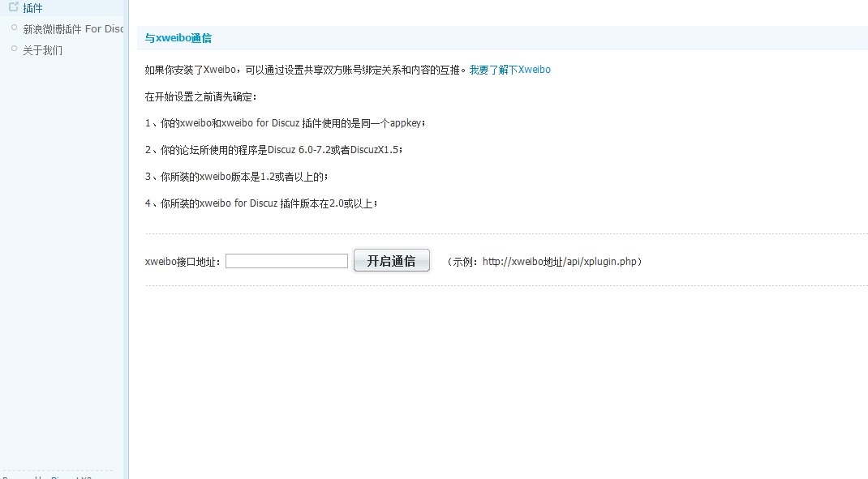The width and height of the screenshot is (868, 479).
Task: Click the 与xweibo通信 section heading
Action: 178,38
